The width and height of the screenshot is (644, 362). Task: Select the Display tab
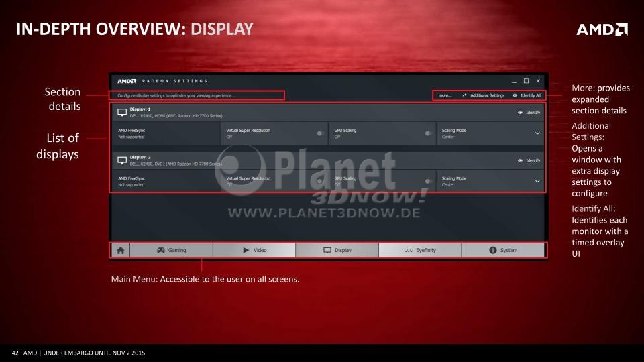tap(337, 250)
